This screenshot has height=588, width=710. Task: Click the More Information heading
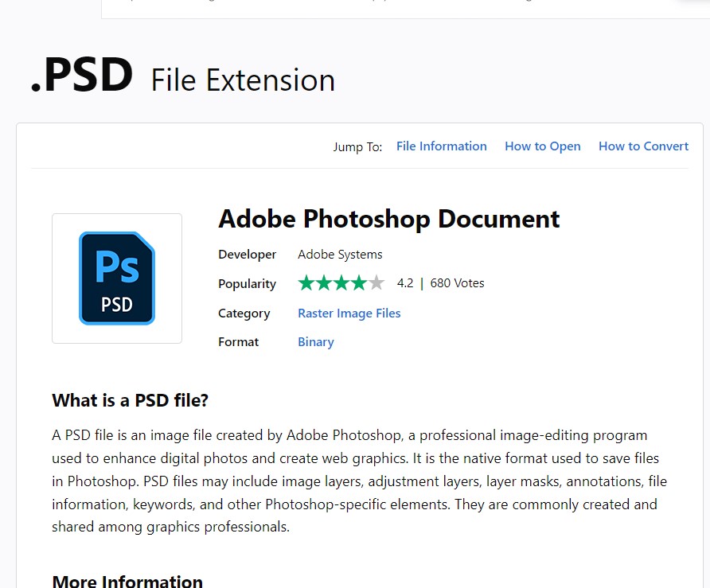point(127,581)
